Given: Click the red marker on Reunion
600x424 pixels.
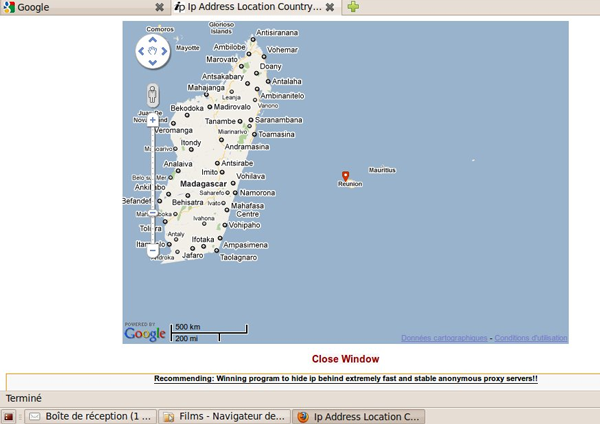Looking at the screenshot, I should pos(345,176).
